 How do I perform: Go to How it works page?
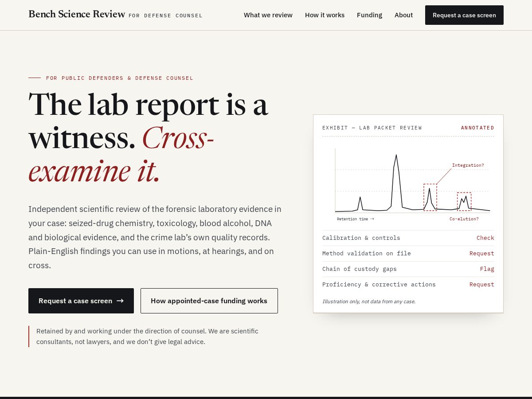[325, 15]
